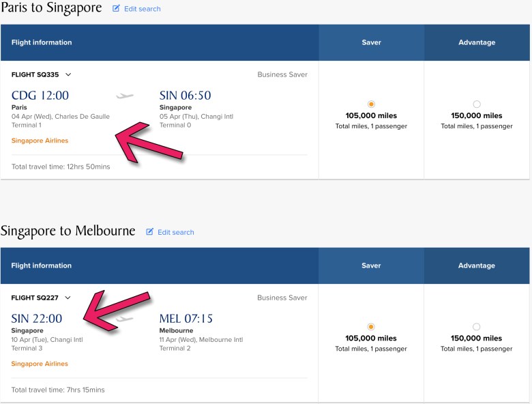
Task: Click Singapore Airlines under the Paris departure
Action: (x=40, y=141)
